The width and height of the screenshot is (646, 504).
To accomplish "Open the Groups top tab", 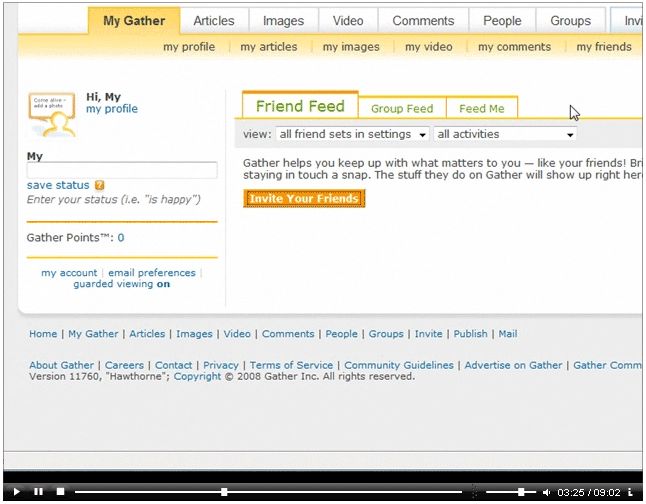I will (571, 21).
